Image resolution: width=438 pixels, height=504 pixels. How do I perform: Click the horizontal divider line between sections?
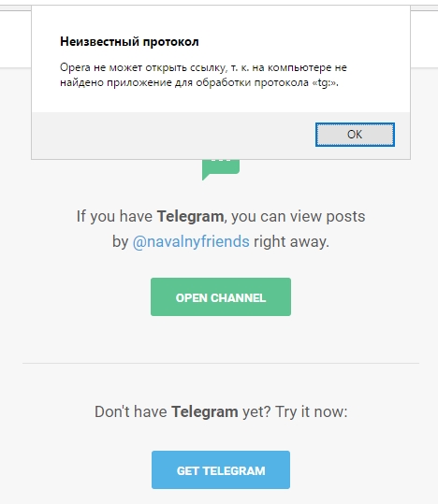tap(221, 363)
